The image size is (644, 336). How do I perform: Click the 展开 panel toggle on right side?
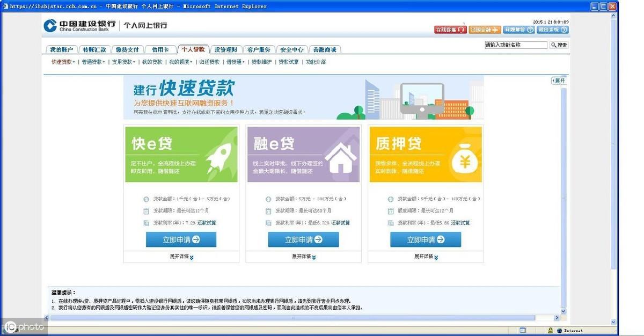click(559, 81)
